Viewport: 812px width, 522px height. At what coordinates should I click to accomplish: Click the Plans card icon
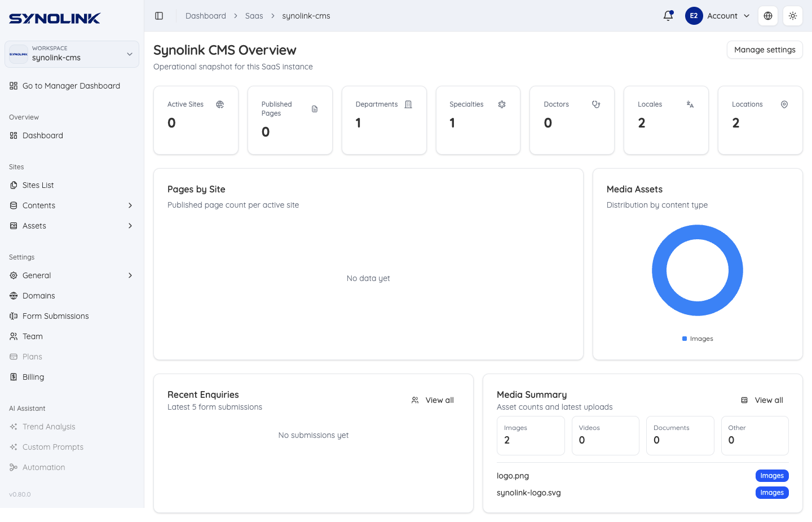click(x=14, y=357)
